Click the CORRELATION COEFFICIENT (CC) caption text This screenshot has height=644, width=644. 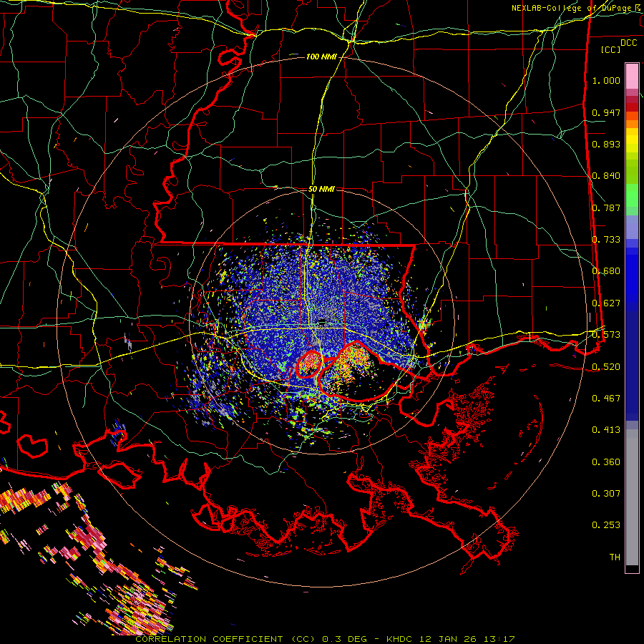click(225, 639)
